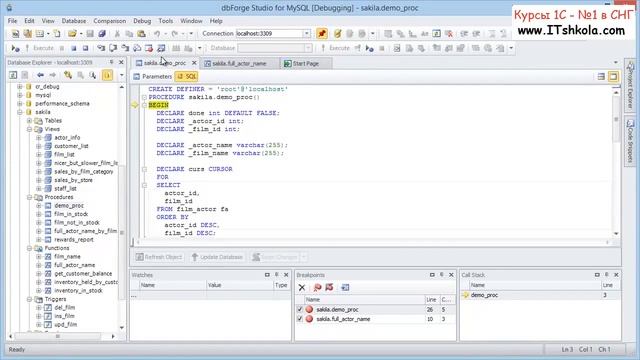
Task: Collapse the sakila database node
Action: click(x=20, y=112)
